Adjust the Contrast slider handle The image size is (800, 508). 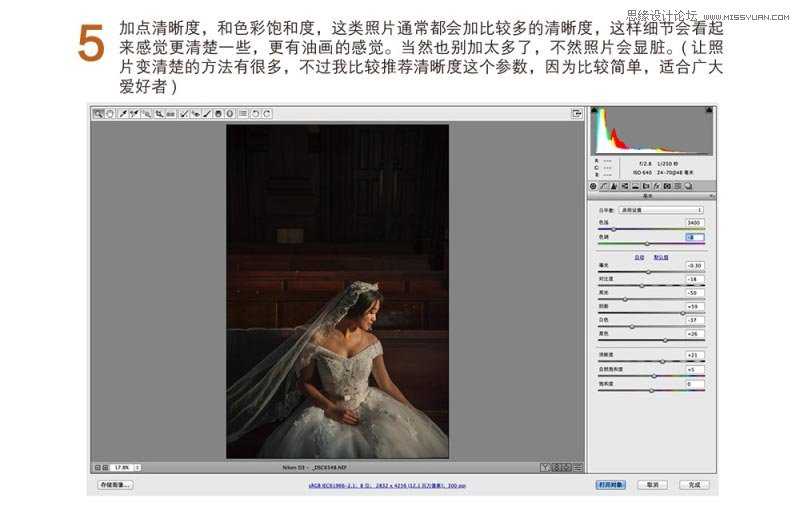[x=641, y=286]
